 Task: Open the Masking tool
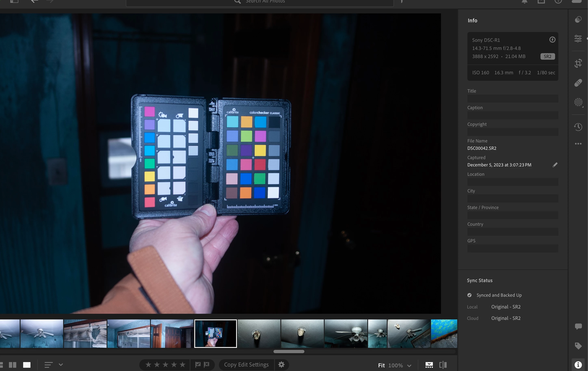[578, 102]
